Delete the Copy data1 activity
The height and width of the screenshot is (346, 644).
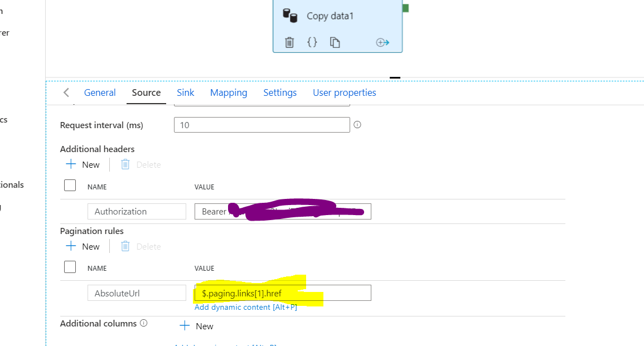289,42
